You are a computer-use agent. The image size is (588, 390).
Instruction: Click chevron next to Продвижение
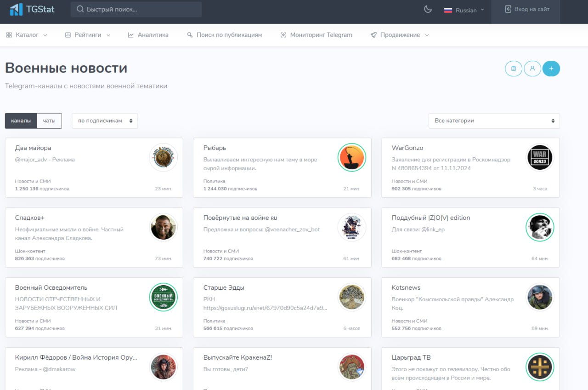427,35
